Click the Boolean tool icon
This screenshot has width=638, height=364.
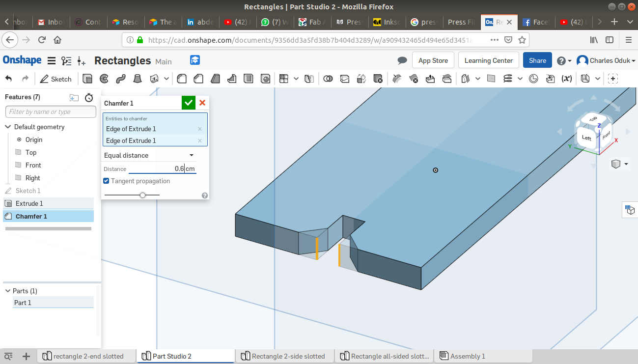click(328, 79)
